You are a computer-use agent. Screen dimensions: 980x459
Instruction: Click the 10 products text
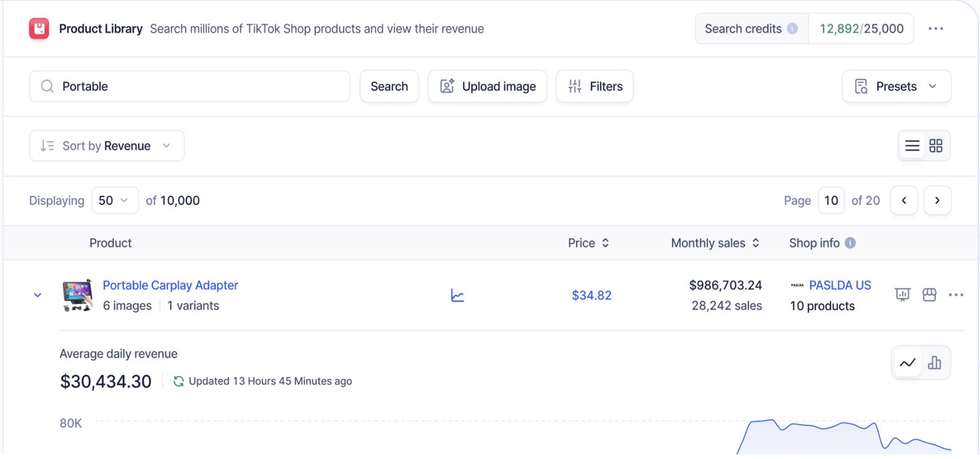[x=822, y=306]
